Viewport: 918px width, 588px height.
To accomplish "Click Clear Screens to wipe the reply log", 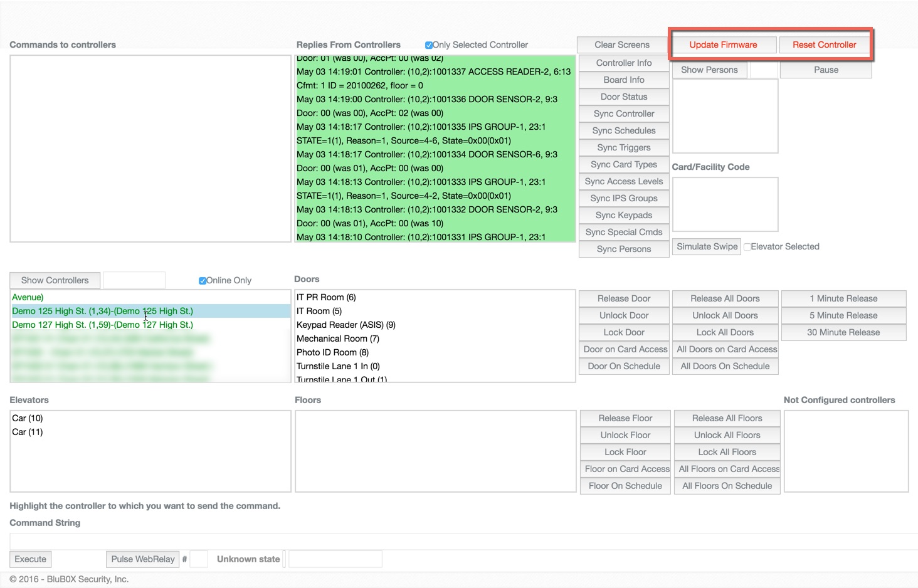I will coord(623,45).
